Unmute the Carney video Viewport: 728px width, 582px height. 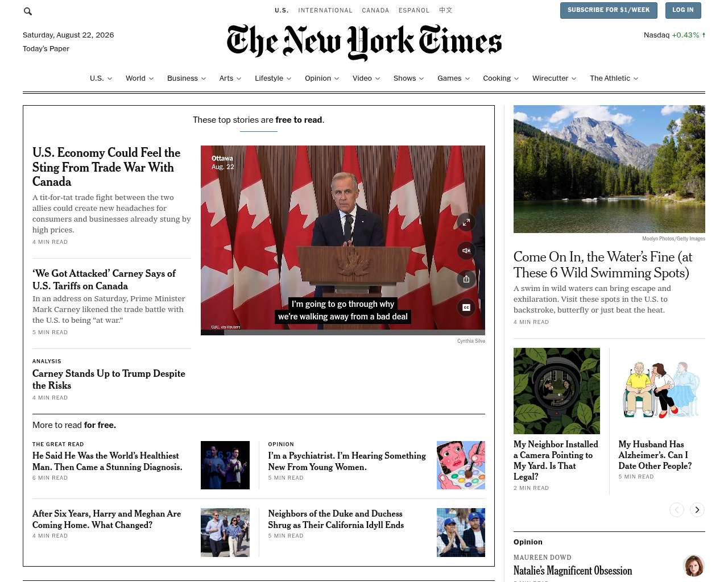(x=466, y=251)
